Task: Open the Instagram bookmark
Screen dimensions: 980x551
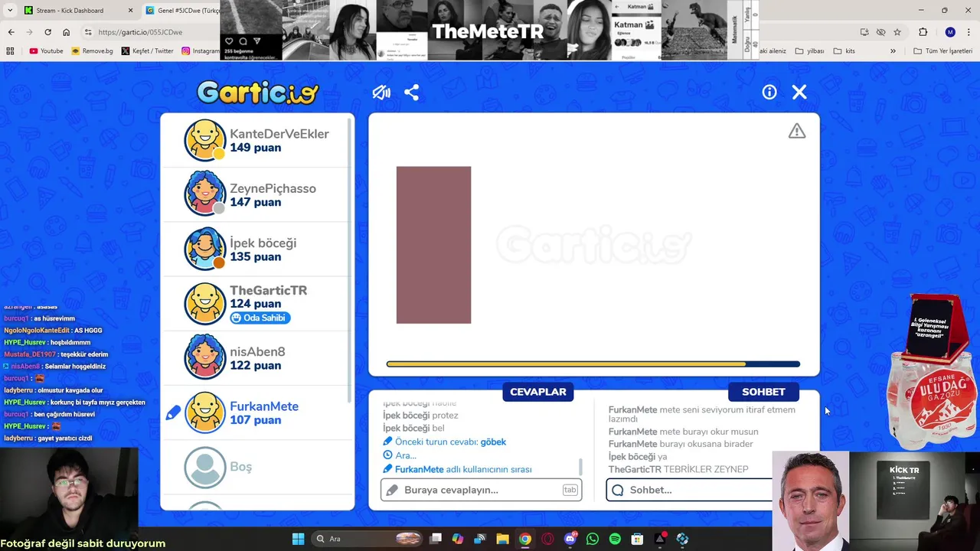Action: (201, 51)
